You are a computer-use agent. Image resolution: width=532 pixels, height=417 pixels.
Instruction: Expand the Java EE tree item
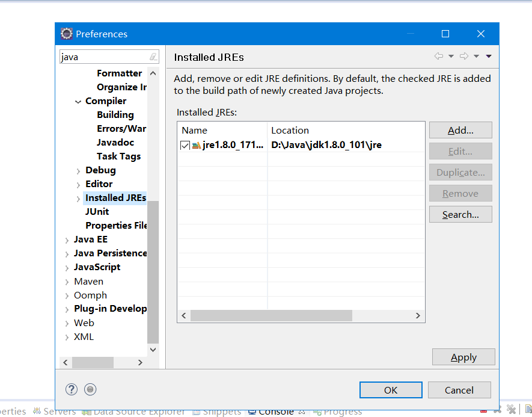point(66,239)
